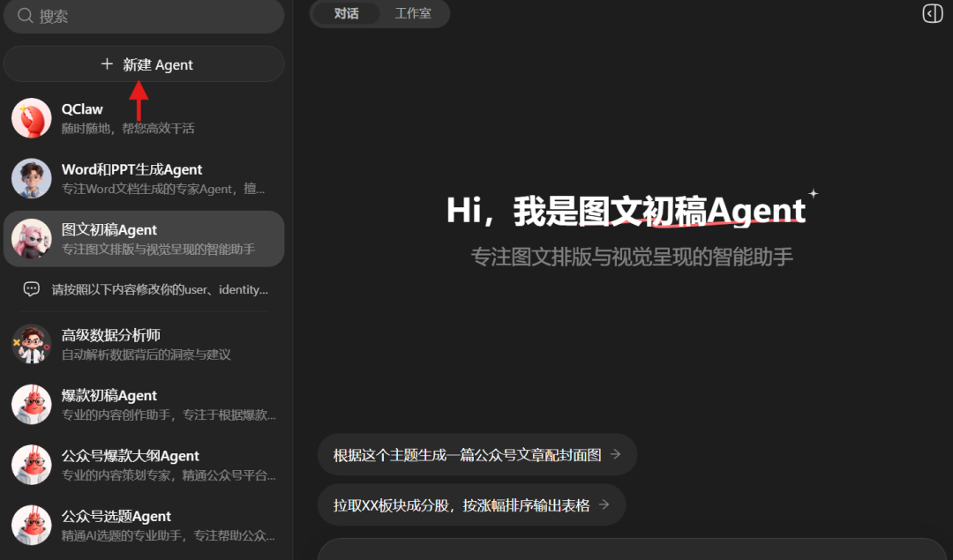Click sidebar description 专注图文排版与视觉呈现的智能助手
The height and width of the screenshot is (560, 953).
click(x=158, y=249)
